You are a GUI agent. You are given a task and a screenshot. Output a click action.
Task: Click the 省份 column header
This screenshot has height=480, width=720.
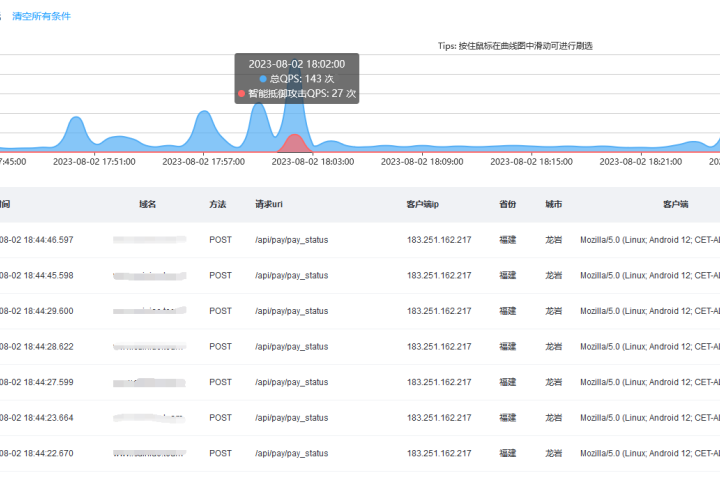[x=508, y=204]
